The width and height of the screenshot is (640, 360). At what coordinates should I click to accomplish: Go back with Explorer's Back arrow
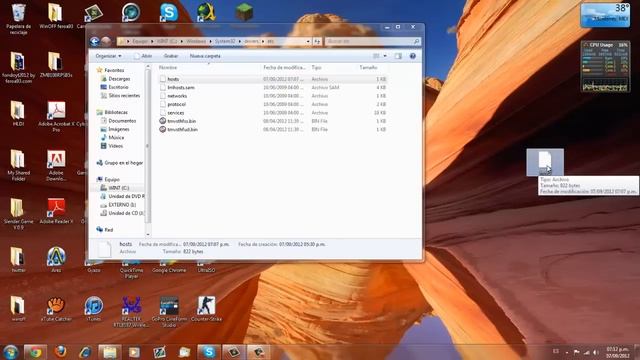click(95, 41)
